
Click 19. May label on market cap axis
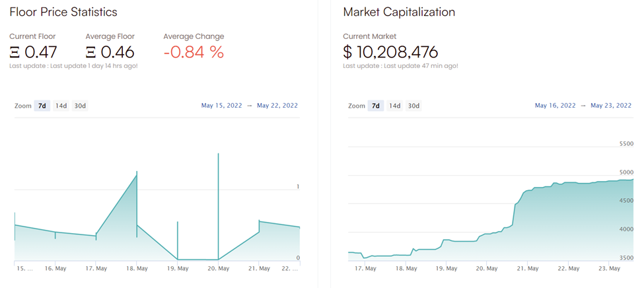click(x=446, y=268)
